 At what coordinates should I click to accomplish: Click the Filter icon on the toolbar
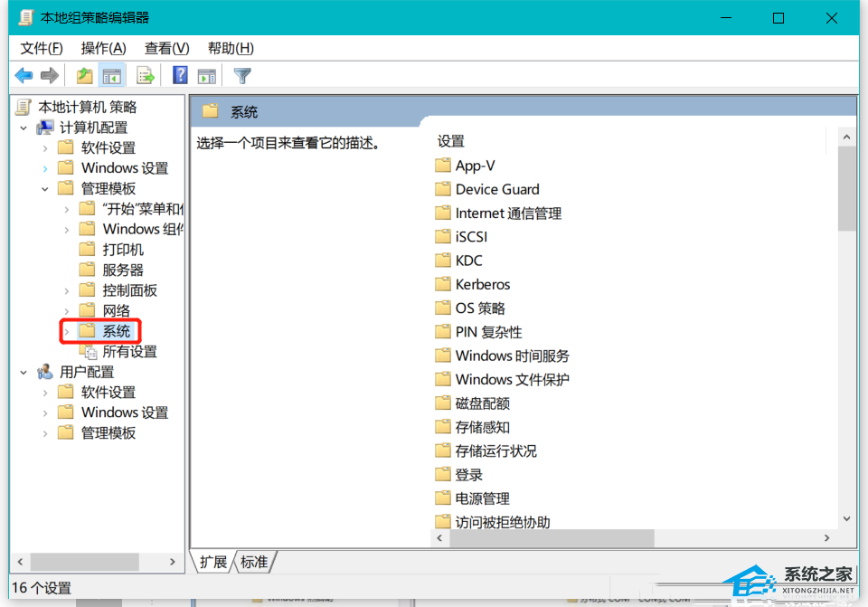point(241,75)
